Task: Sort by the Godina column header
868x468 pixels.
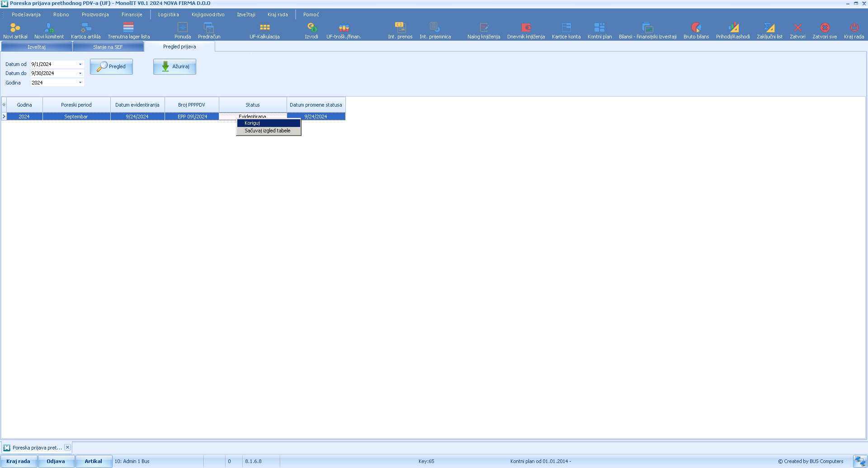Action: [24, 105]
